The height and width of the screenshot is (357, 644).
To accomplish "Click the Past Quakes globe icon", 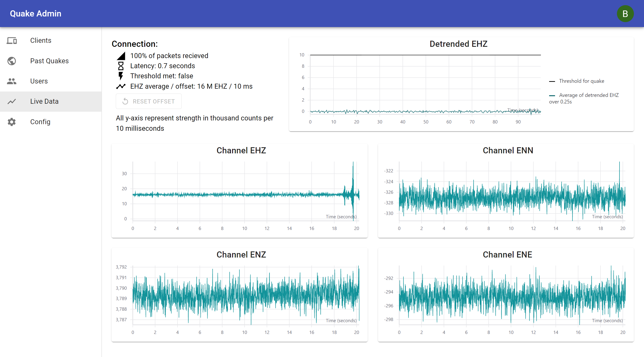I will [x=12, y=61].
